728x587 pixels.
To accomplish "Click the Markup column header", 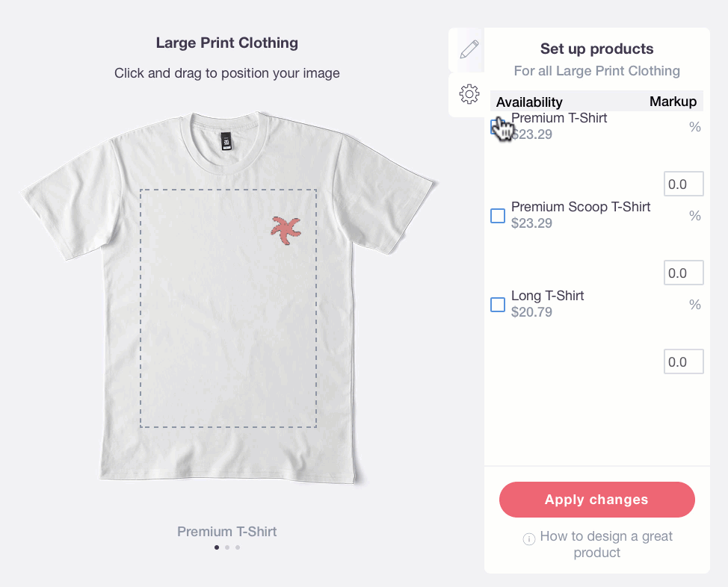I will pyautogui.click(x=673, y=102).
